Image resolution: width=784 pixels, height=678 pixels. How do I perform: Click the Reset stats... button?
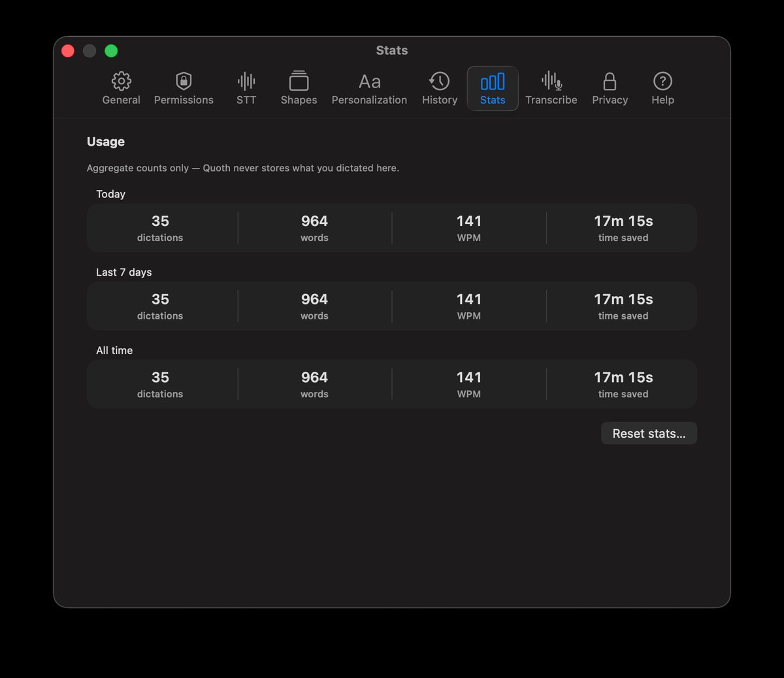pyautogui.click(x=649, y=434)
